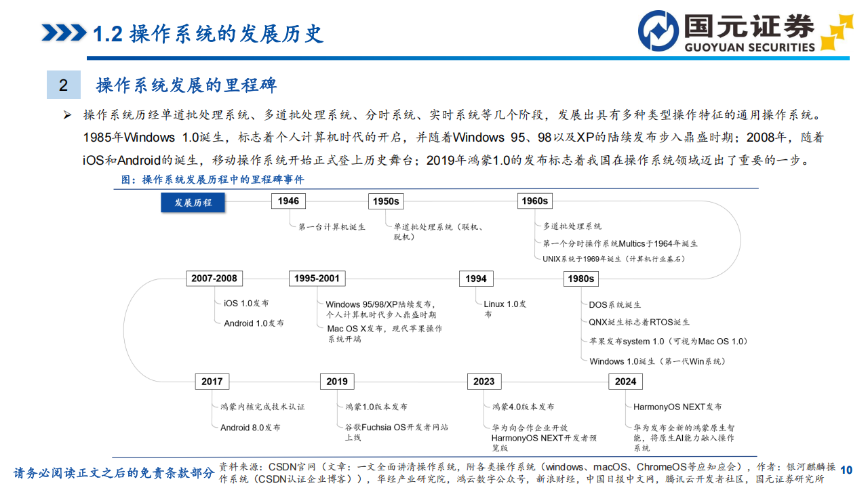Screen dimensions: 868x488
Task: Click the text 第一台计算机诞生
Action: click(332, 226)
